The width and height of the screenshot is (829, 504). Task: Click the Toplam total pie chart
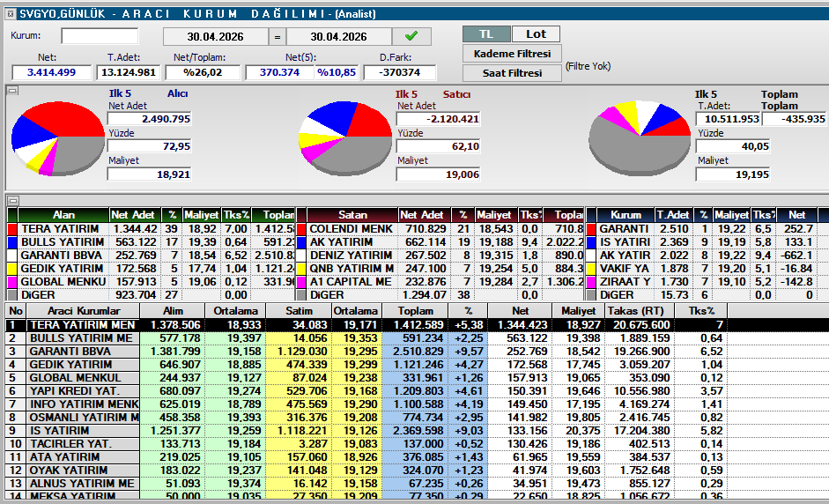click(x=640, y=137)
